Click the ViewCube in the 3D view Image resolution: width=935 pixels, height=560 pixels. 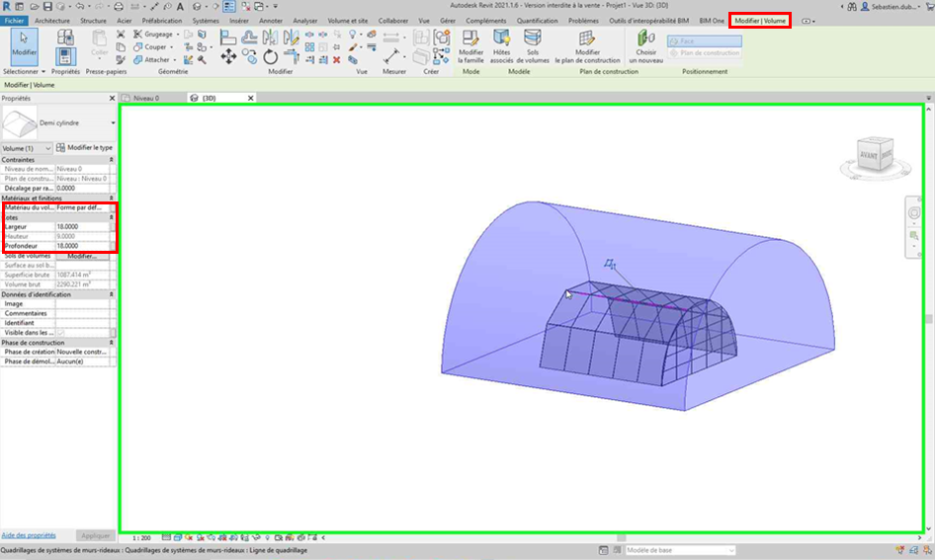click(873, 154)
